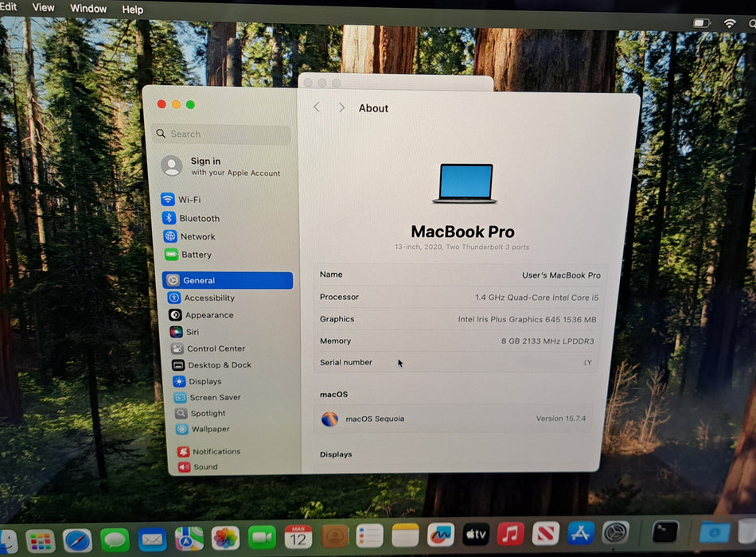Open News from the Dock
Viewport: 756px width, 557px height.
tap(545, 533)
